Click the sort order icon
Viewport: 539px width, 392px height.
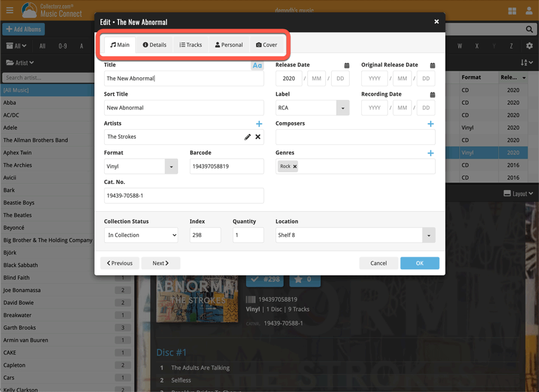click(x=526, y=62)
